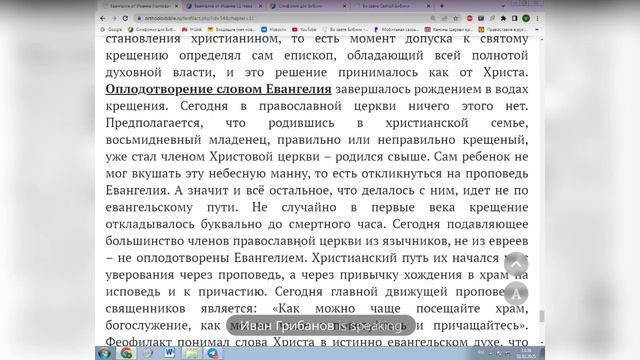Viewport: 640px width, 360px height.
Task: Click the taskbar clock and date
Action: 526,353
